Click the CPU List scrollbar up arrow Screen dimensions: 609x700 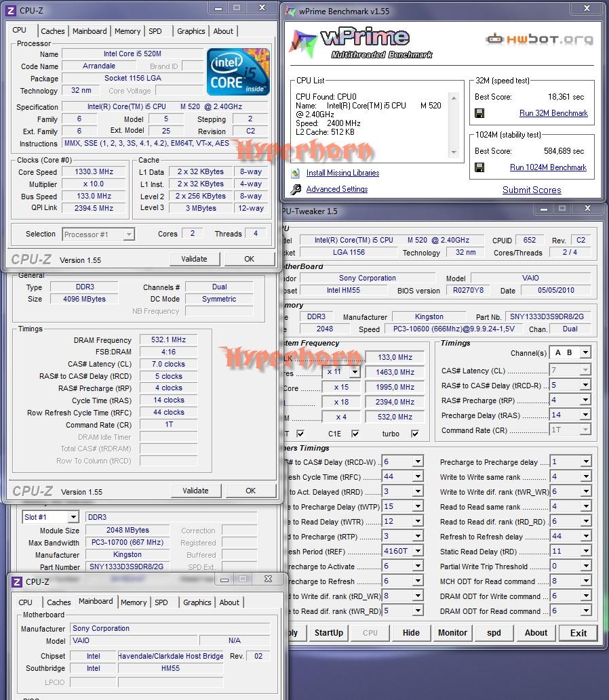(x=454, y=98)
